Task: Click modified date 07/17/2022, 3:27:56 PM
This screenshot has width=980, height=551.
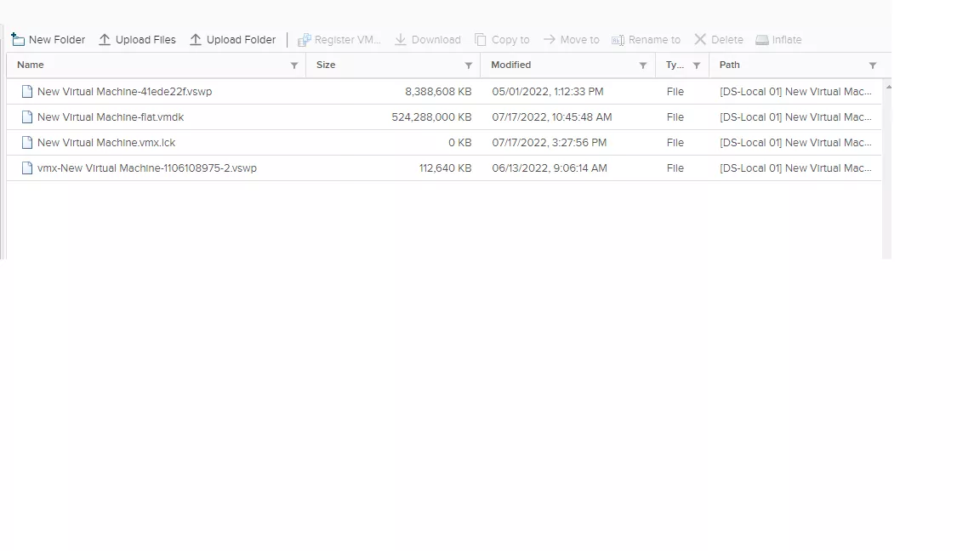Action: (x=550, y=143)
